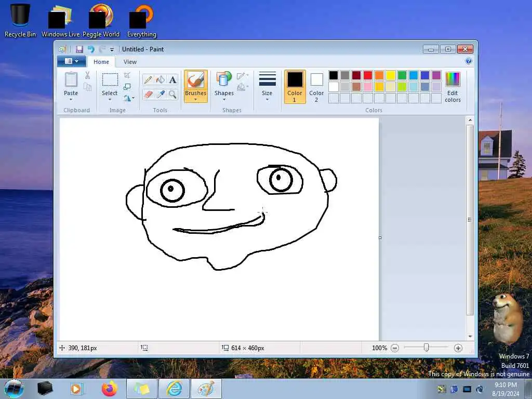Open Resize and skew icon
Image resolution: width=532 pixels, height=399 pixels.
[127, 87]
